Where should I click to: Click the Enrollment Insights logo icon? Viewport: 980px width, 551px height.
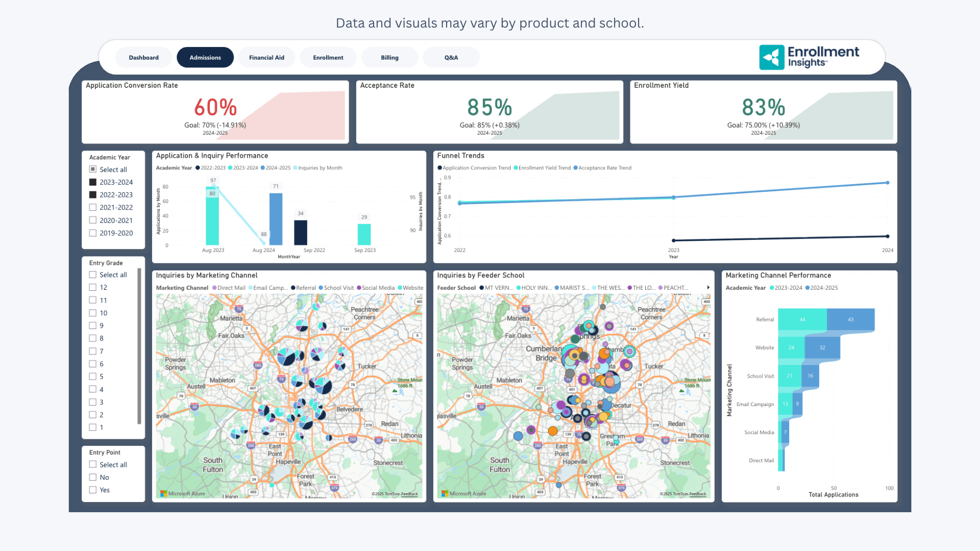[x=771, y=57]
